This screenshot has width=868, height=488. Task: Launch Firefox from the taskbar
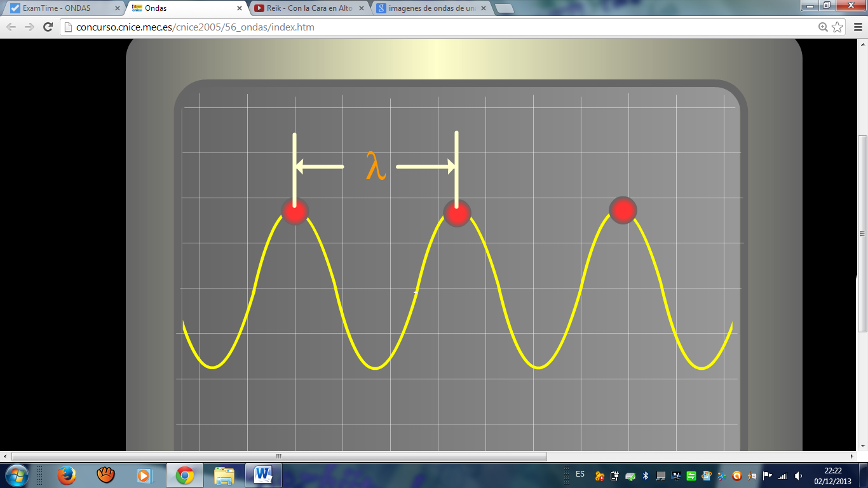click(x=66, y=475)
